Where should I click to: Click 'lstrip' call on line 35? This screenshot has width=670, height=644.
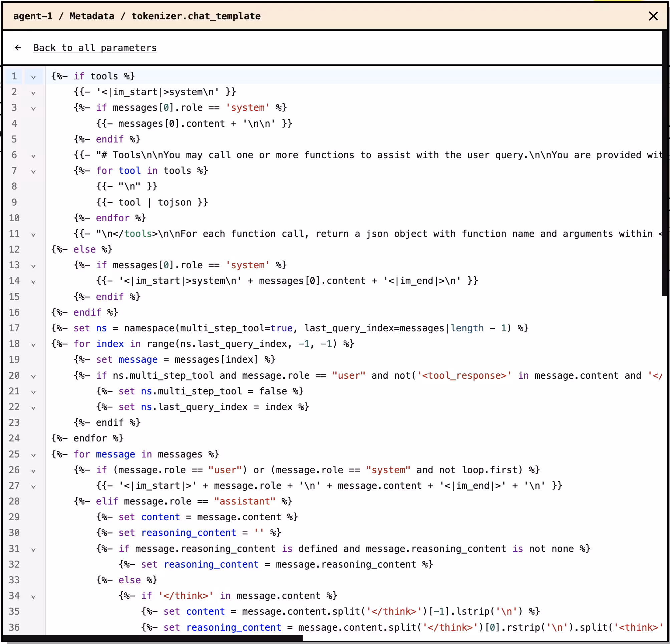(473, 612)
